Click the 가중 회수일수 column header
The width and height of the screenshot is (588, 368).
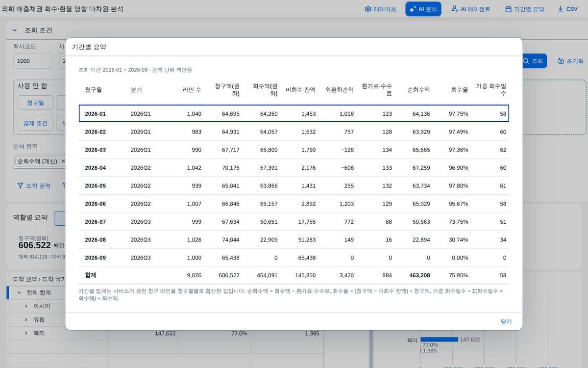pos(491,90)
